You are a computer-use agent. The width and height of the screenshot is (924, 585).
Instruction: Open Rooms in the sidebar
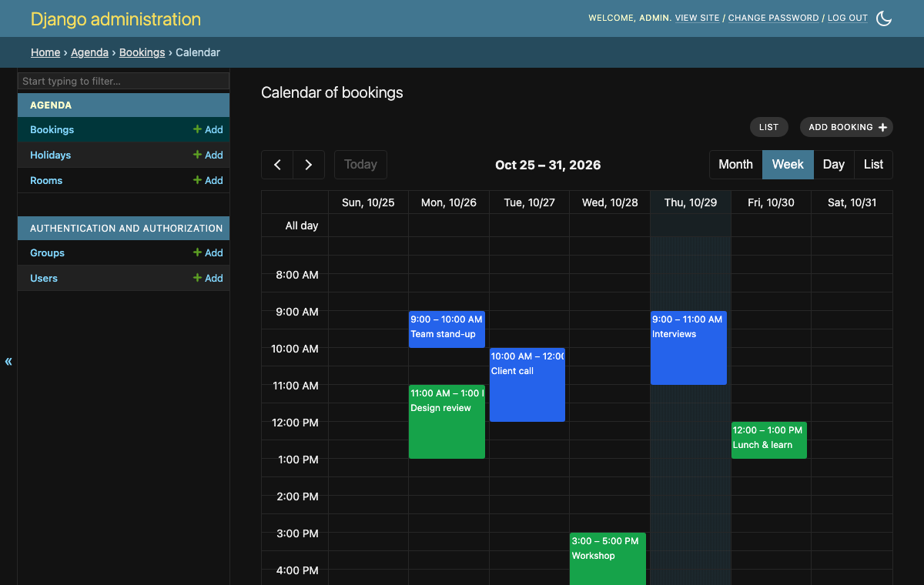46,181
